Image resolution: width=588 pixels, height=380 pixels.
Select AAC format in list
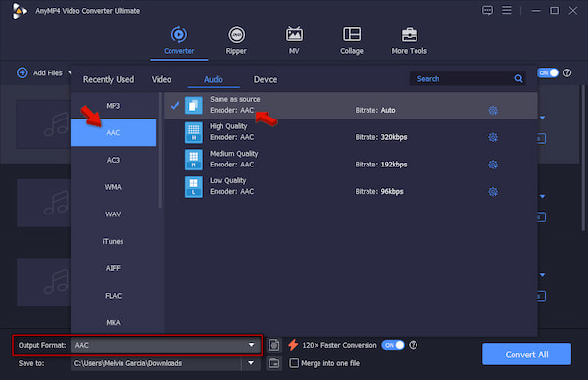pos(113,132)
